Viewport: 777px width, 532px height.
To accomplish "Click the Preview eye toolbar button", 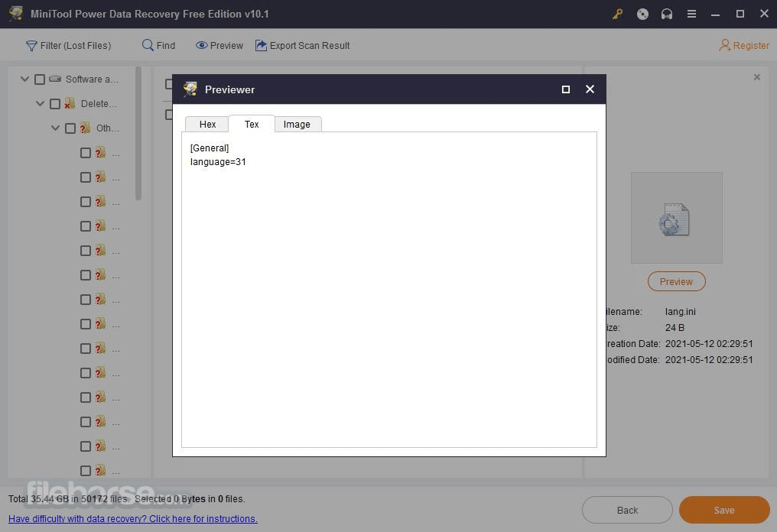I will [x=219, y=46].
